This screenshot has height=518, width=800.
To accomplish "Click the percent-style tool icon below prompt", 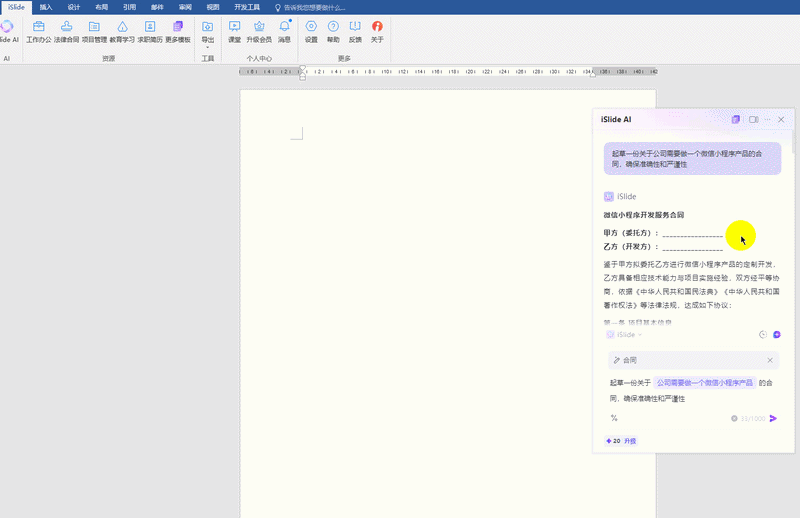I will point(614,418).
